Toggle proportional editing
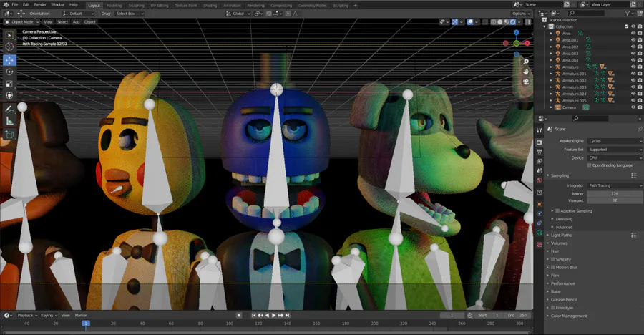This screenshot has height=335, width=644. 288,14
